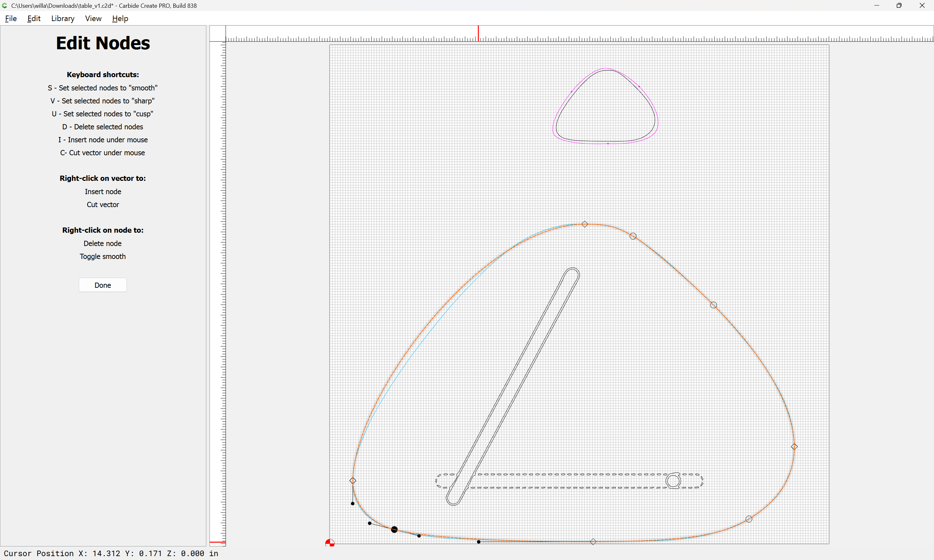Open the Library menu
Screen dimensions: 934x560
pyautogui.click(x=63, y=18)
